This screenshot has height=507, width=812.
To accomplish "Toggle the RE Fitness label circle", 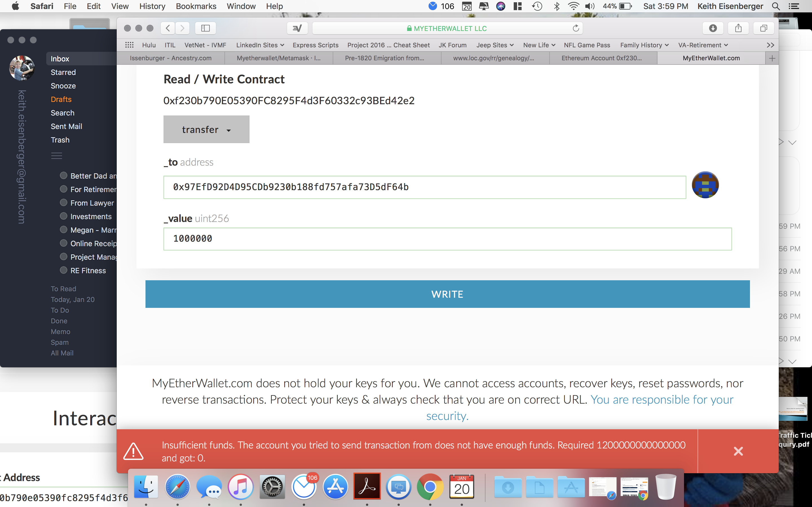I will (63, 270).
